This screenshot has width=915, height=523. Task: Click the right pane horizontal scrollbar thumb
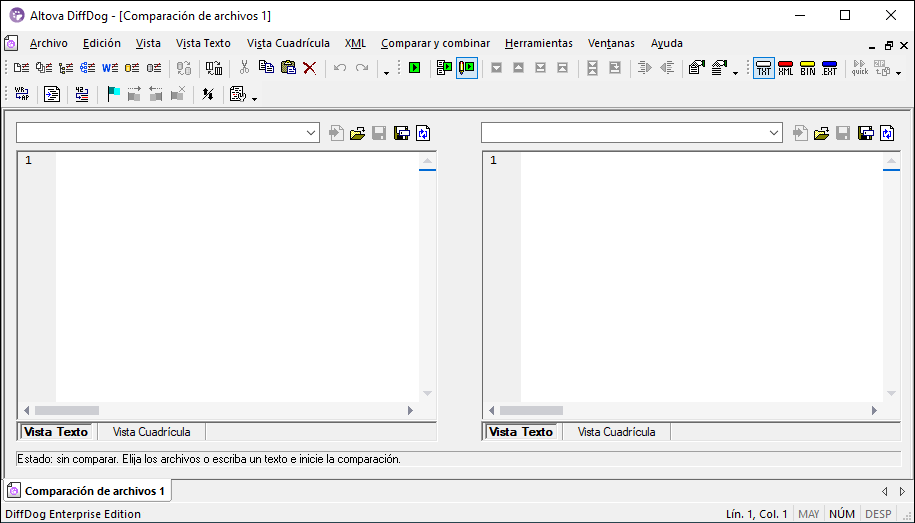coord(531,410)
